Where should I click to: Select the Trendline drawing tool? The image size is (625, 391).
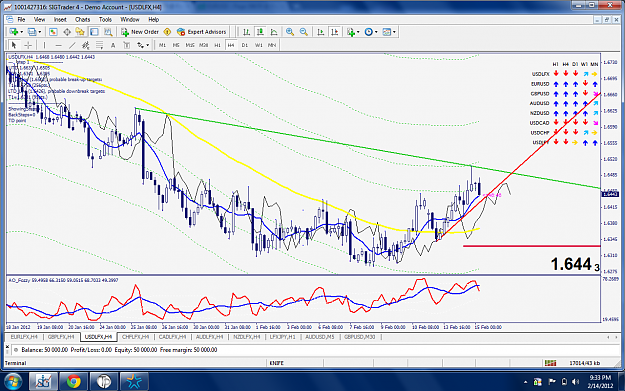click(x=72, y=45)
